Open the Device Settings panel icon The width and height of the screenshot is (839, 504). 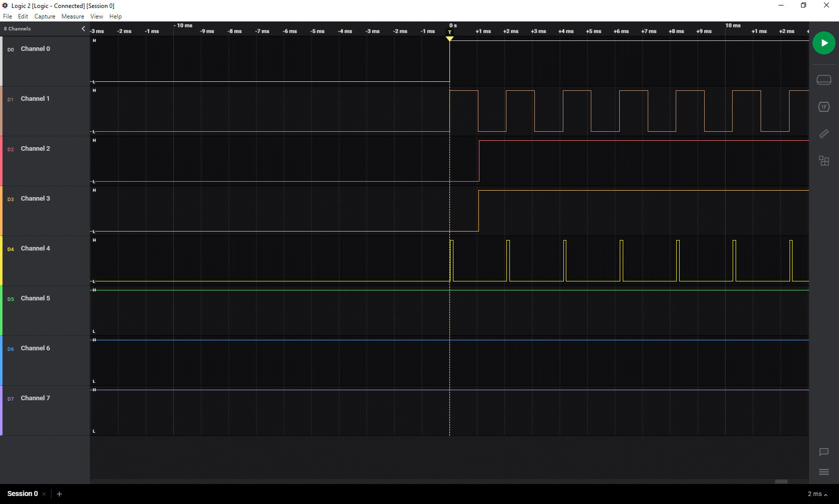pyautogui.click(x=824, y=80)
